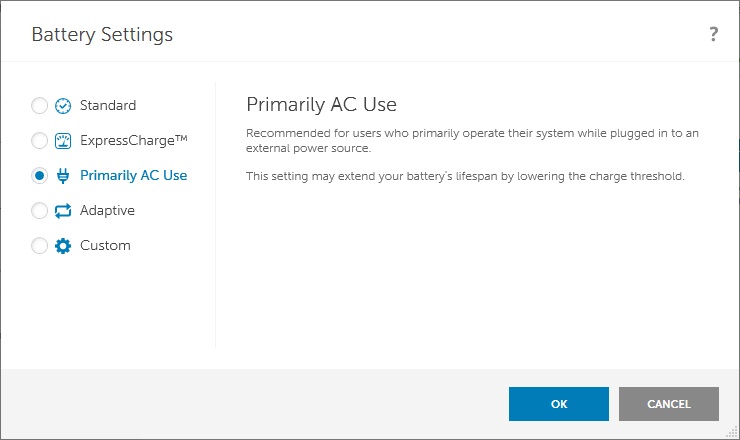Open help via the question mark icon

(x=714, y=34)
